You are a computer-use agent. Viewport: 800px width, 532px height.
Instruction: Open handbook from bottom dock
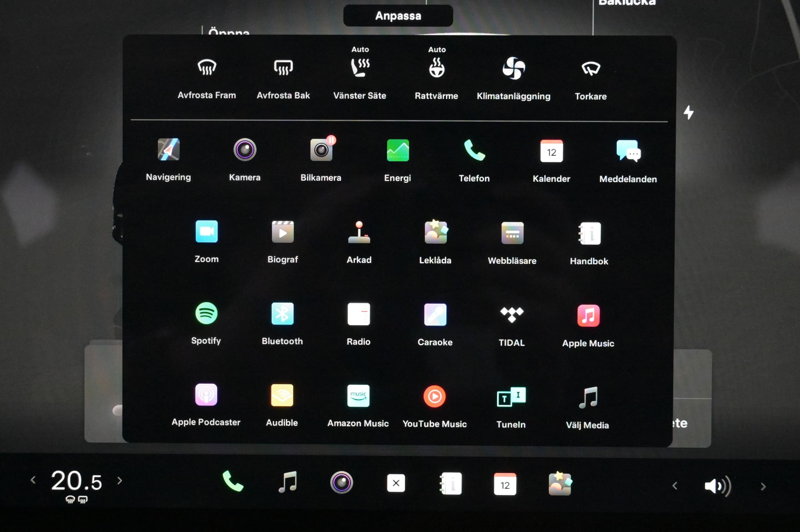pyautogui.click(x=451, y=483)
